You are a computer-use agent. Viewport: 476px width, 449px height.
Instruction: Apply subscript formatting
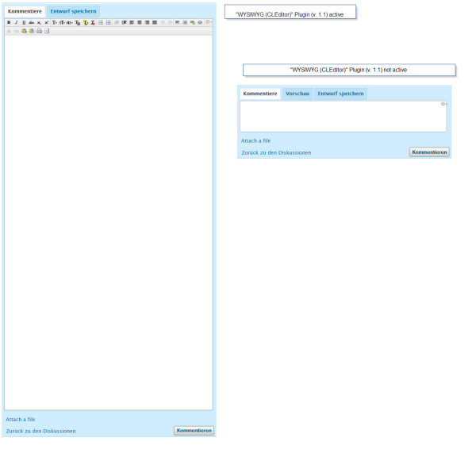(39, 22)
